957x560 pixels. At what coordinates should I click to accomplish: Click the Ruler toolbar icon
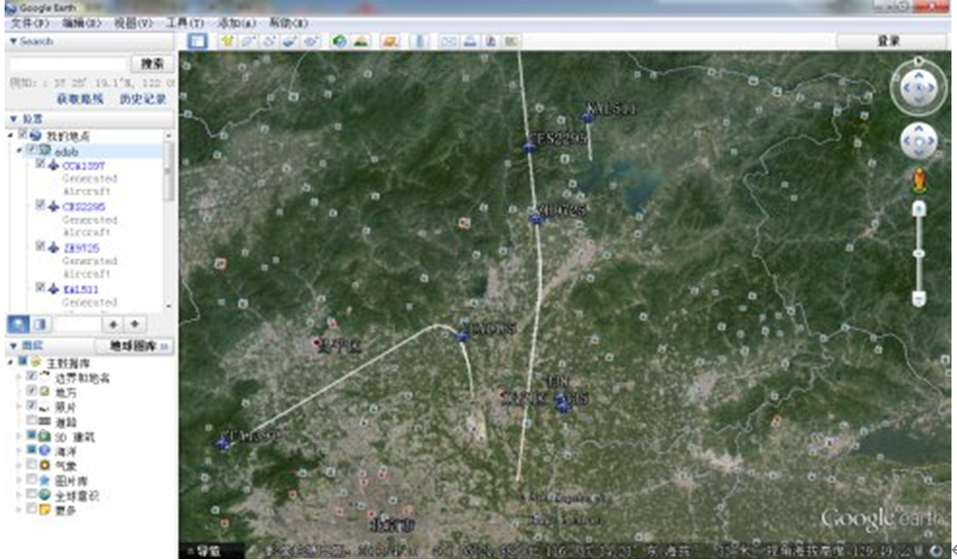pyautogui.click(x=420, y=41)
